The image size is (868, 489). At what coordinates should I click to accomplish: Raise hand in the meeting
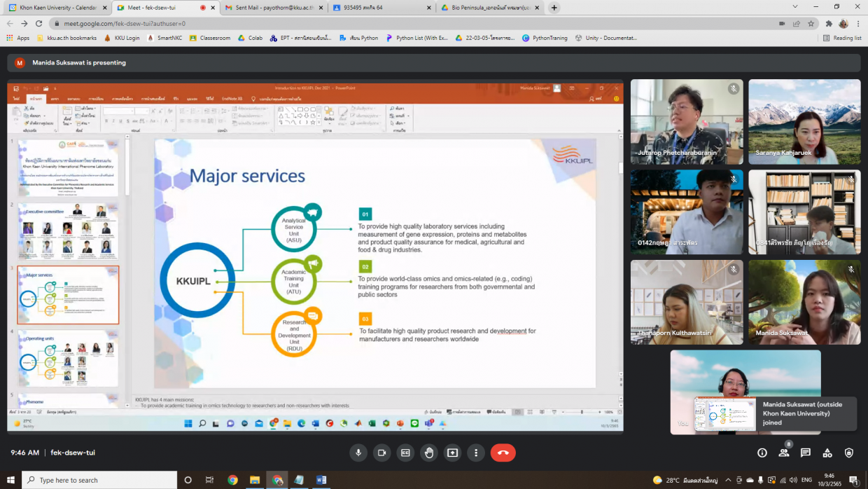(429, 453)
